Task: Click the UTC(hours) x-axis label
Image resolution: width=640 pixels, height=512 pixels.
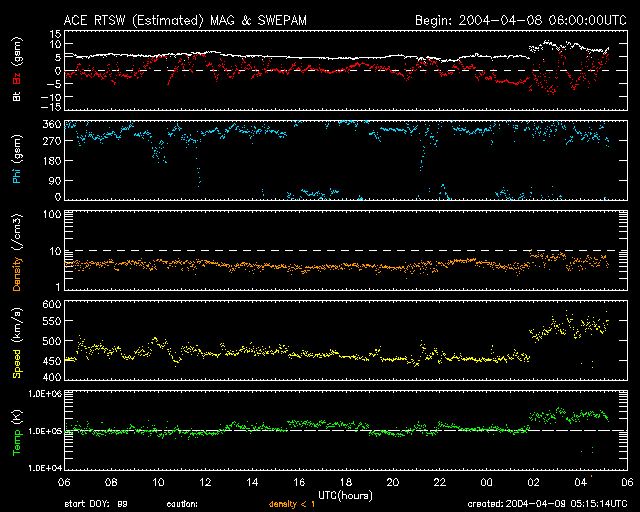Action: [345, 494]
